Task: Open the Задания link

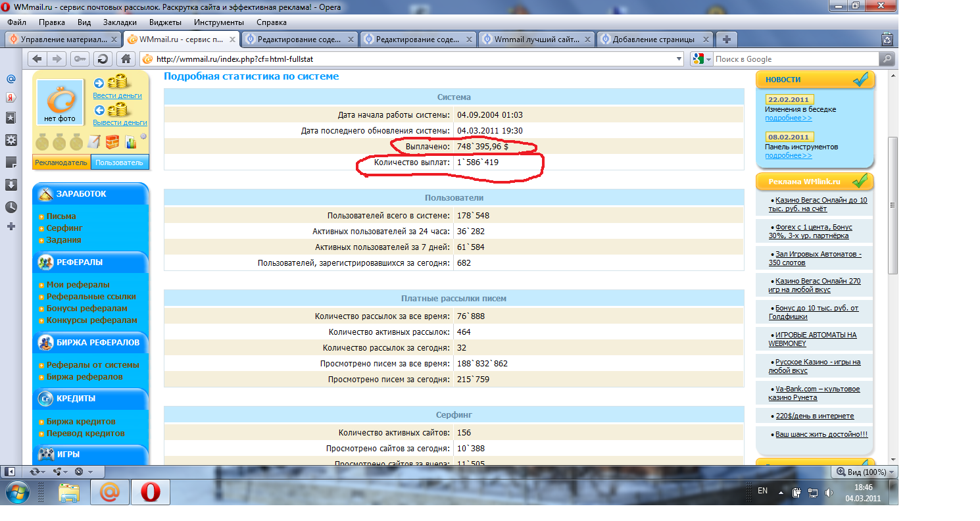Action: tap(64, 240)
